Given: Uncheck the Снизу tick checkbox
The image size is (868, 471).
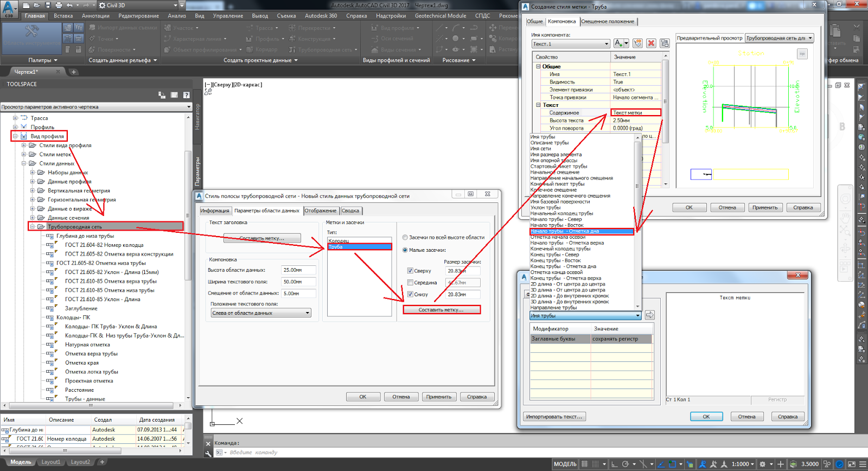Looking at the screenshot, I should click(410, 294).
